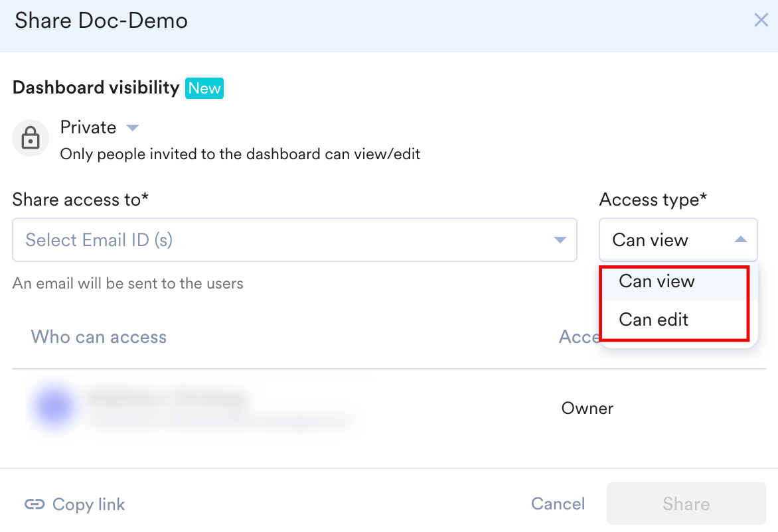The height and width of the screenshot is (532, 778).
Task: Collapse the Access type dropdown arrow
Action: click(741, 240)
